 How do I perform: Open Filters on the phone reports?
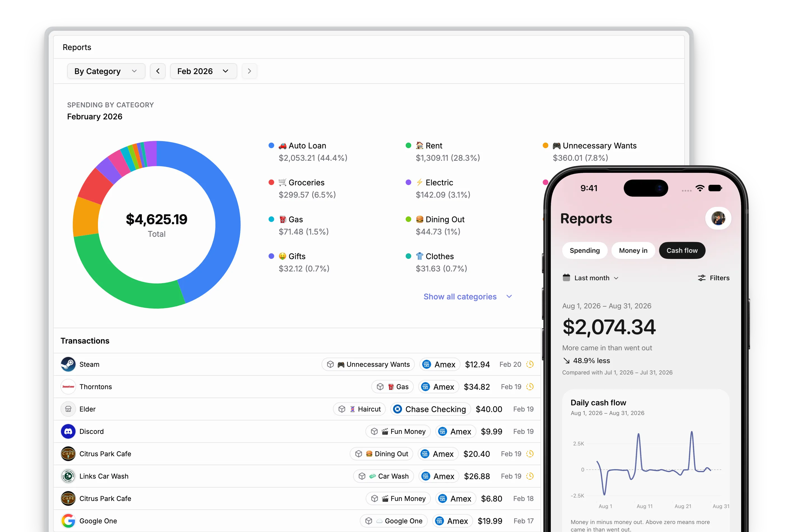[x=713, y=278]
